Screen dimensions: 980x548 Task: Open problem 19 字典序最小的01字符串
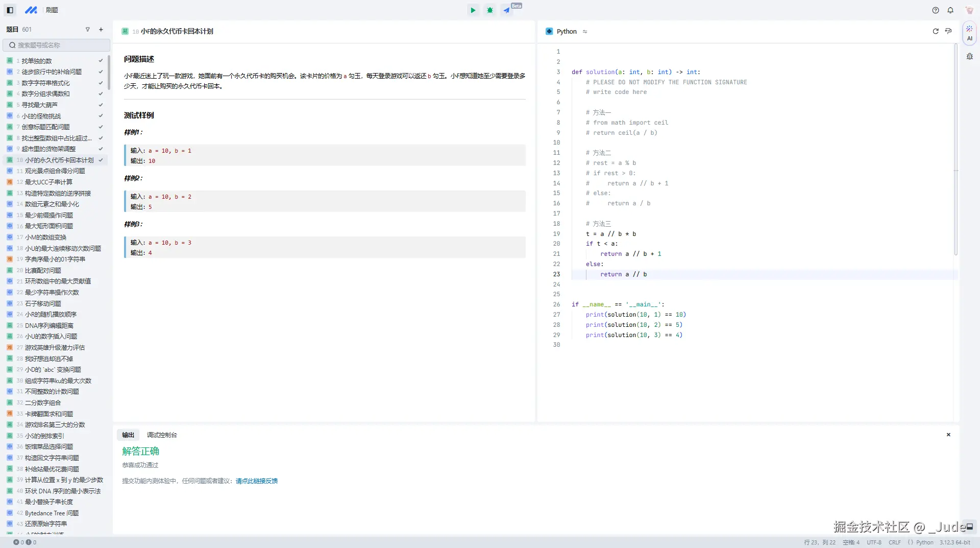(55, 259)
